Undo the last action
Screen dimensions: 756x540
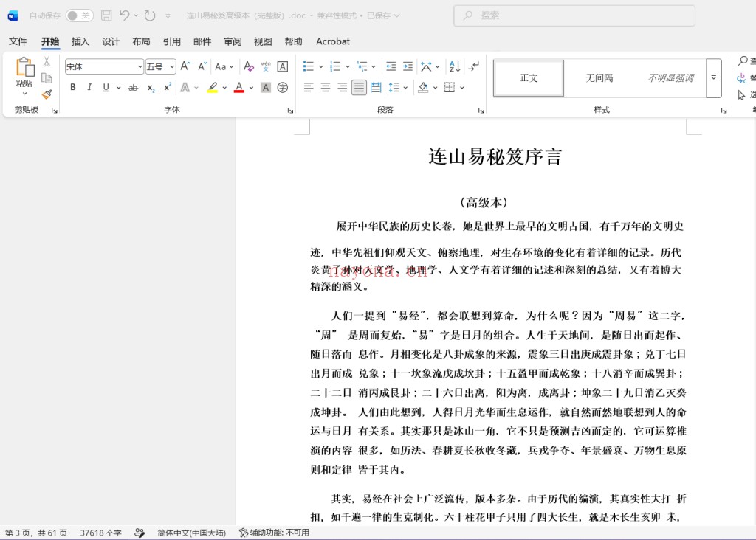pos(124,16)
